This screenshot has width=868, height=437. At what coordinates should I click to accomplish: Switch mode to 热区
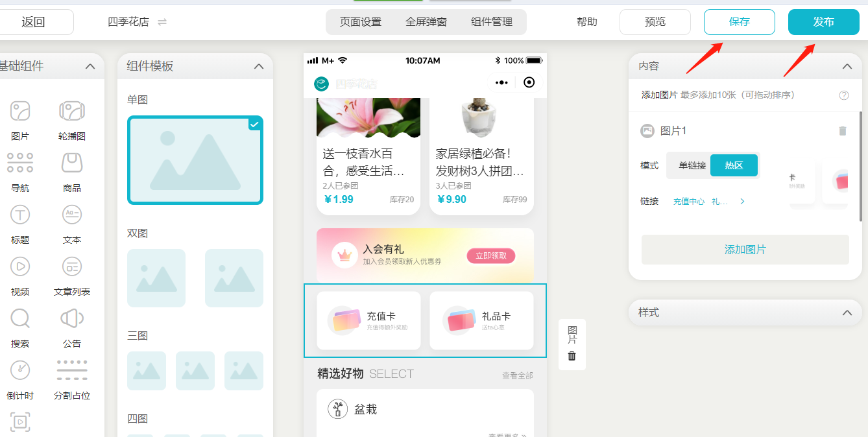(734, 165)
